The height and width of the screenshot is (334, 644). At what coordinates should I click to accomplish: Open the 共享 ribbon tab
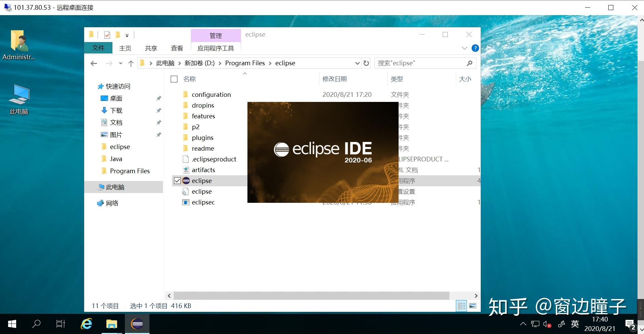click(x=151, y=48)
